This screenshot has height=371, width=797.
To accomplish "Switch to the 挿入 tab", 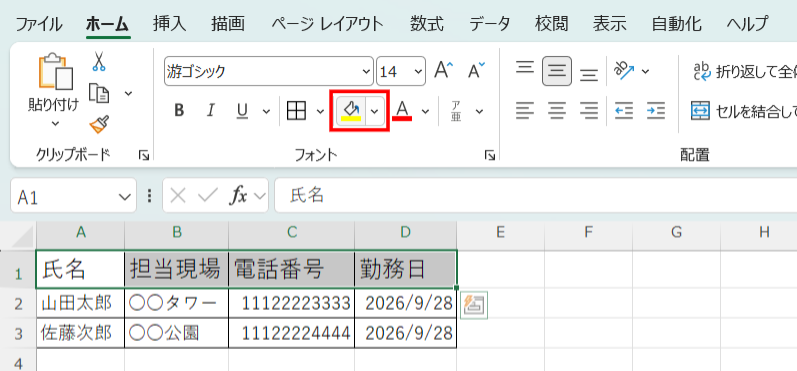I will pos(170,23).
